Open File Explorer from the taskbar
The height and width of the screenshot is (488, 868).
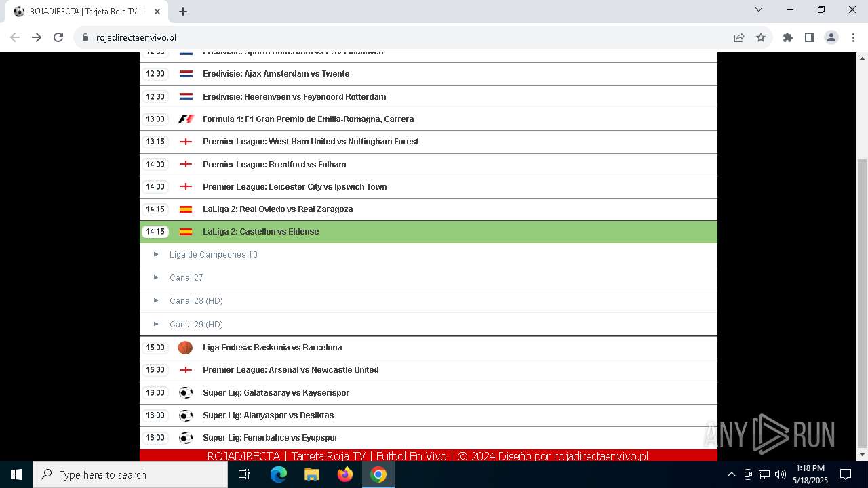(x=312, y=474)
